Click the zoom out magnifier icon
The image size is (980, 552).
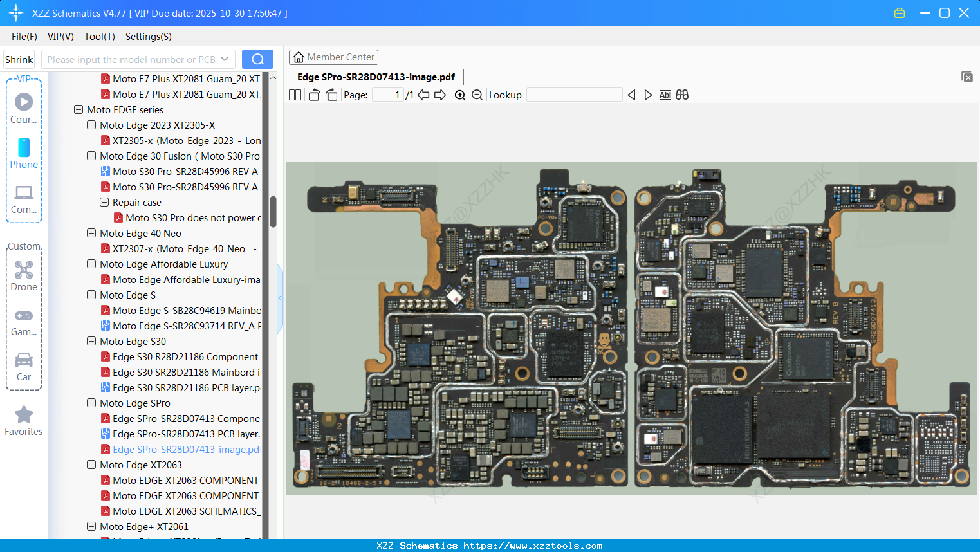pos(477,95)
